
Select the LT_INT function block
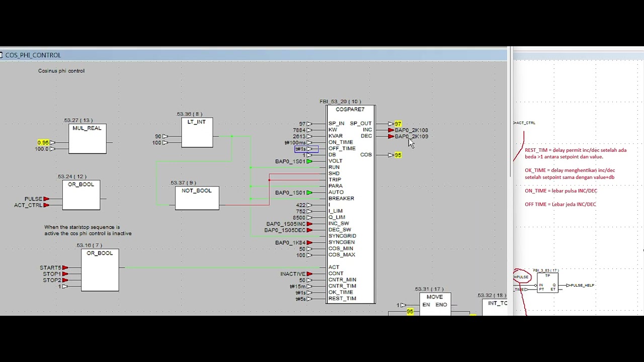197,132
